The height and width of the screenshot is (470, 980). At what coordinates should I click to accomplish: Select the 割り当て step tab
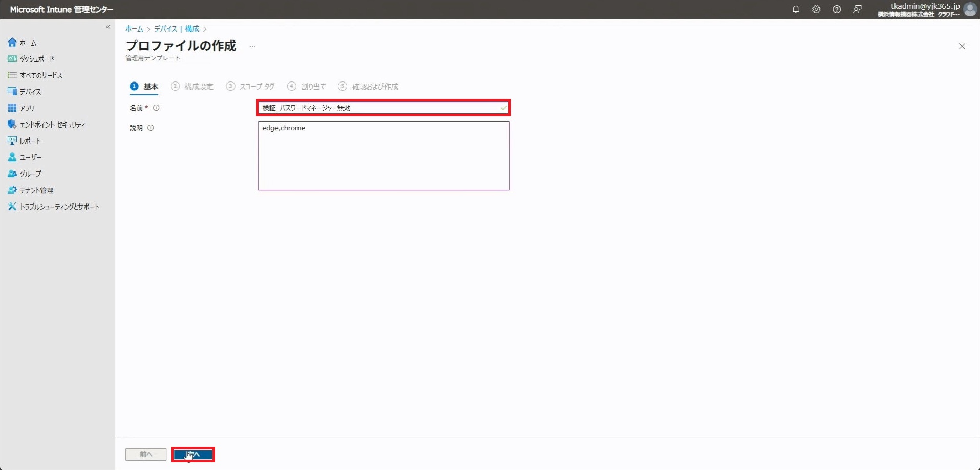313,87
